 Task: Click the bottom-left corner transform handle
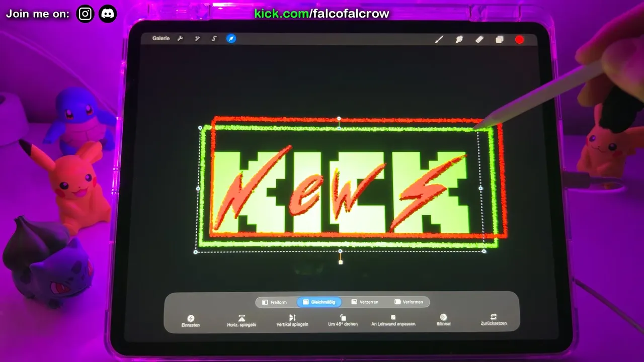point(196,252)
